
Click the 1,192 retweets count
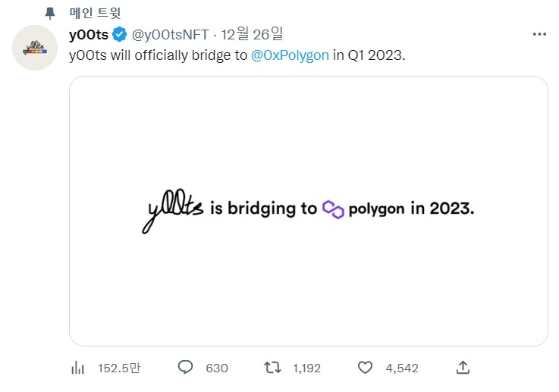pyautogui.click(x=306, y=368)
